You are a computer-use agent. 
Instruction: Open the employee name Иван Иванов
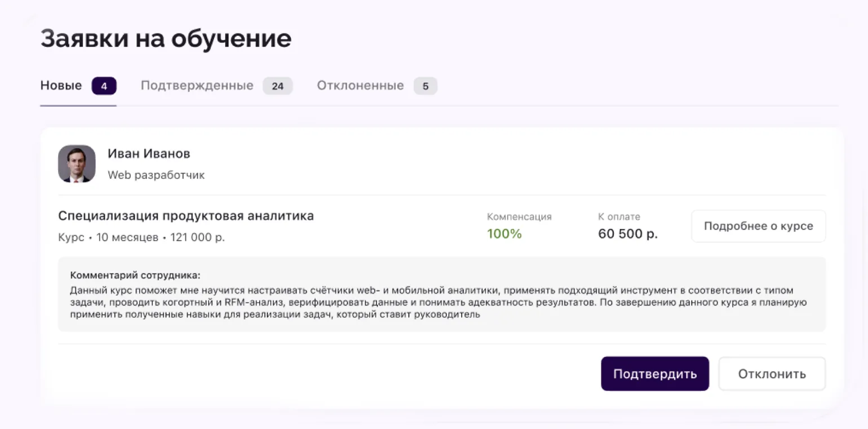tap(149, 154)
